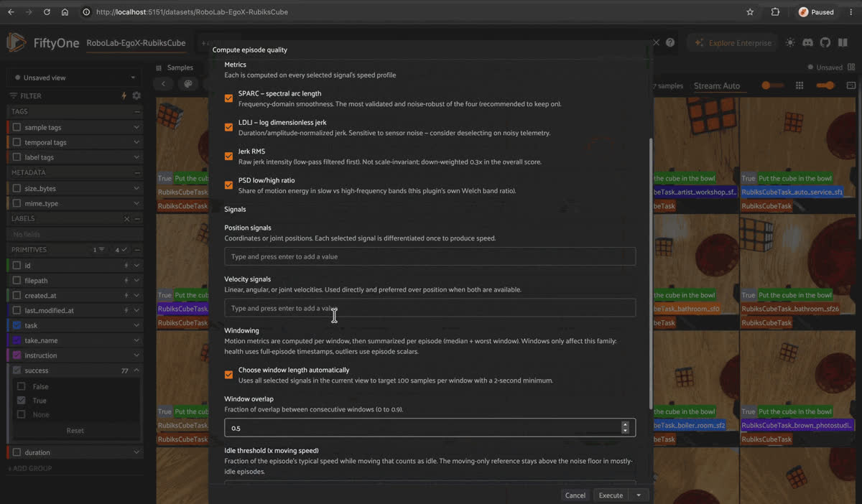Viewport: 862px width, 504px height.
Task: Click the browser home icon
Action: [65, 12]
